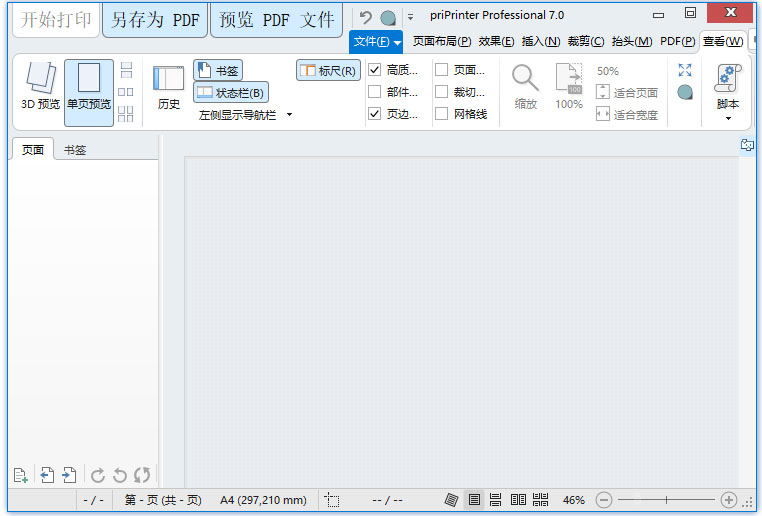Click the add page icon in side panel
Viewport: 762px width, 516px height.
click(x=21, y=475)
